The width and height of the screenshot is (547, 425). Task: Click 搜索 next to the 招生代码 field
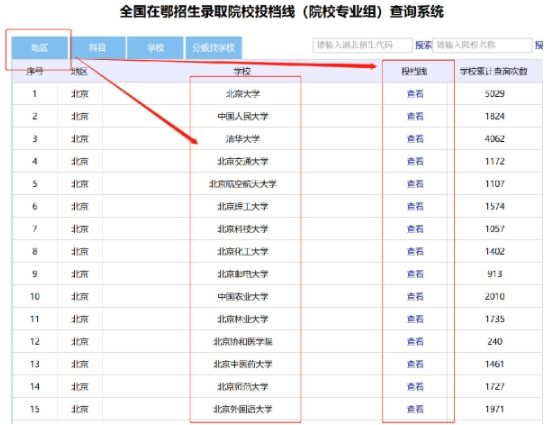click(423, 45)
